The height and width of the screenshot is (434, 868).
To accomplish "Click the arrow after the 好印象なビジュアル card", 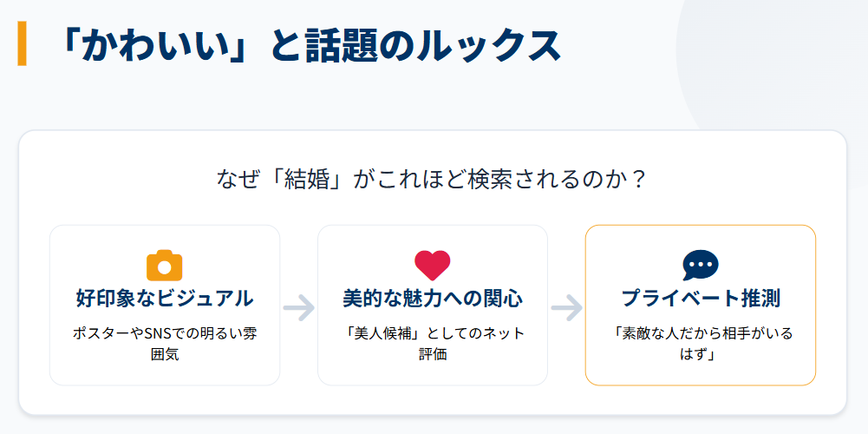I will [x=299, y=306].
